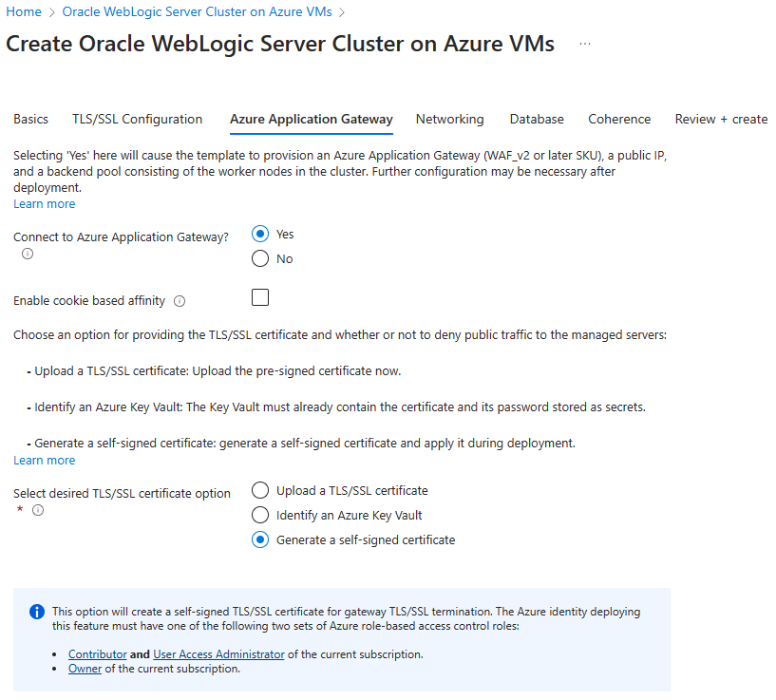Viewport: 776px width, 700px height.
Task: Switch to the Basics tab
Action: click(30, 119)
